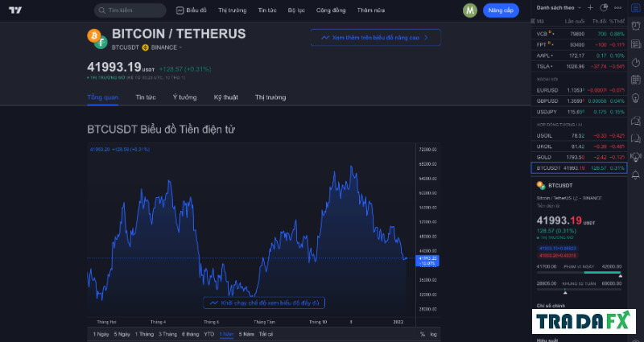Viewport: 644px width, 342px height.
Task: Click the day range slider bar
Action: pos(579,272)
